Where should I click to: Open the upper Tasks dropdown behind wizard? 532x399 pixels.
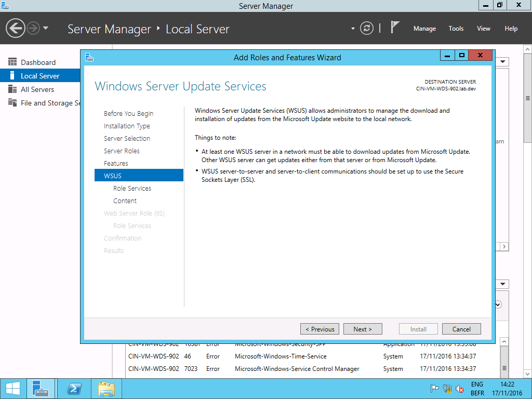click(502, 62)
